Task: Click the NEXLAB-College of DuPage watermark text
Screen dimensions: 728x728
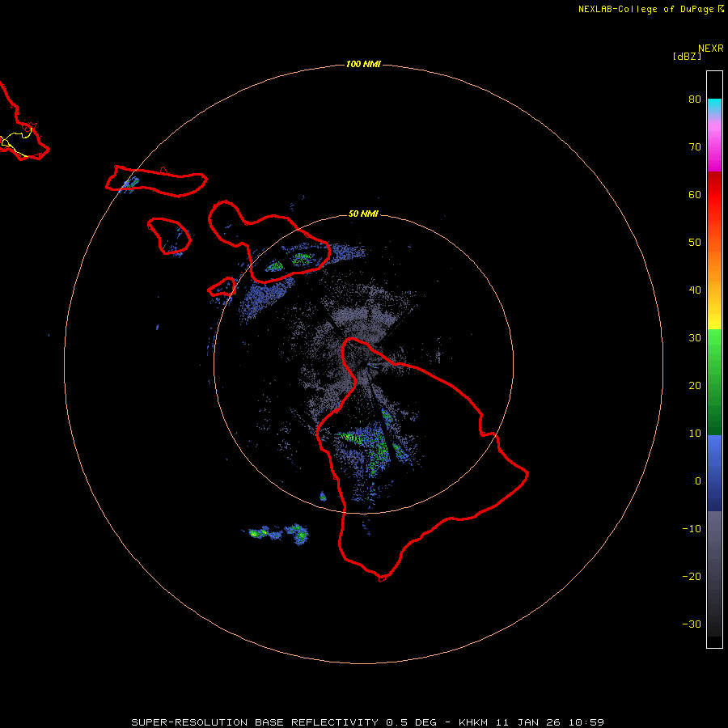Action: coord(650,9)
